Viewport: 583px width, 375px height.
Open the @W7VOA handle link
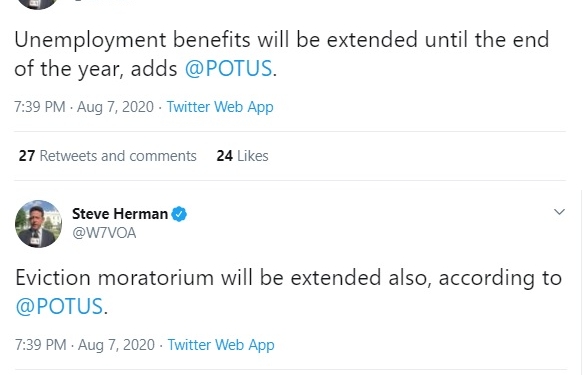[x=104, y=233]
